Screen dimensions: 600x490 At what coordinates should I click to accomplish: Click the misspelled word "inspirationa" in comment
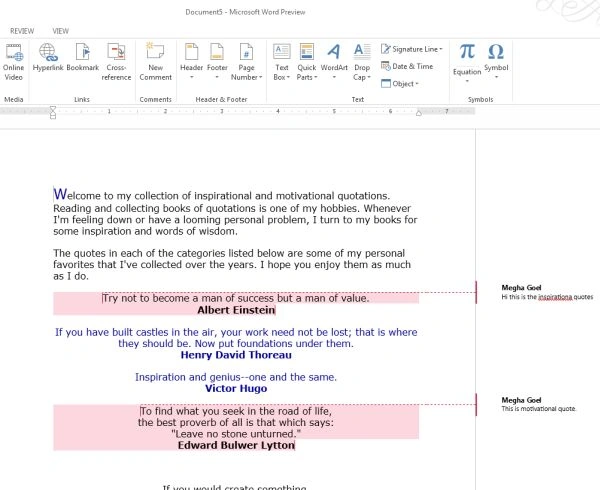pos(555,297)
